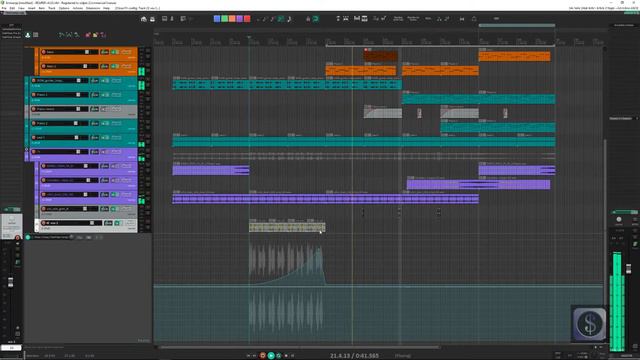Click the loop selection bar above the ruler
This screenshot has height=360, width=640.
point(516,25)
